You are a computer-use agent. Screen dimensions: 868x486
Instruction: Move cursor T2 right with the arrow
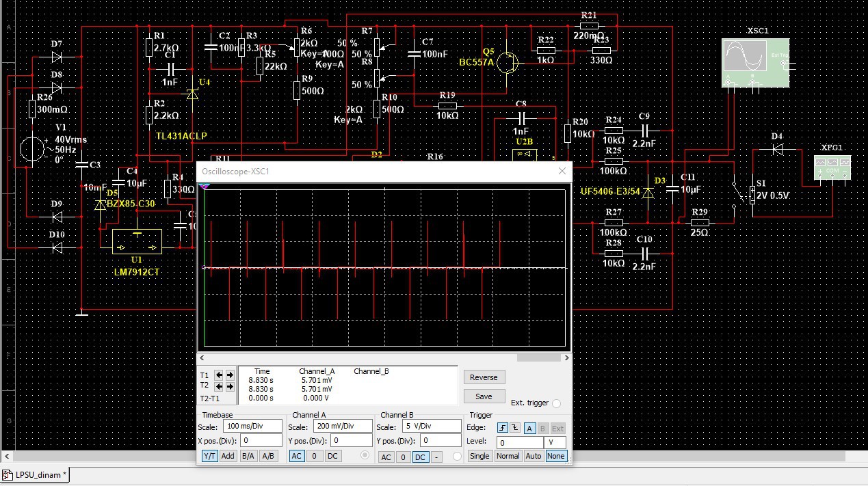[x=230, y=387]
